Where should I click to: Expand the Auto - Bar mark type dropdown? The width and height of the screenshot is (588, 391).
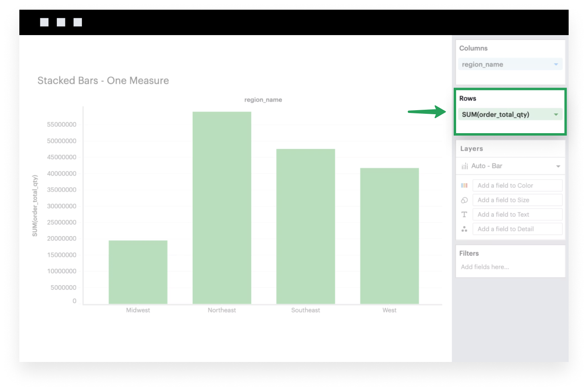[x=558, y=166]
